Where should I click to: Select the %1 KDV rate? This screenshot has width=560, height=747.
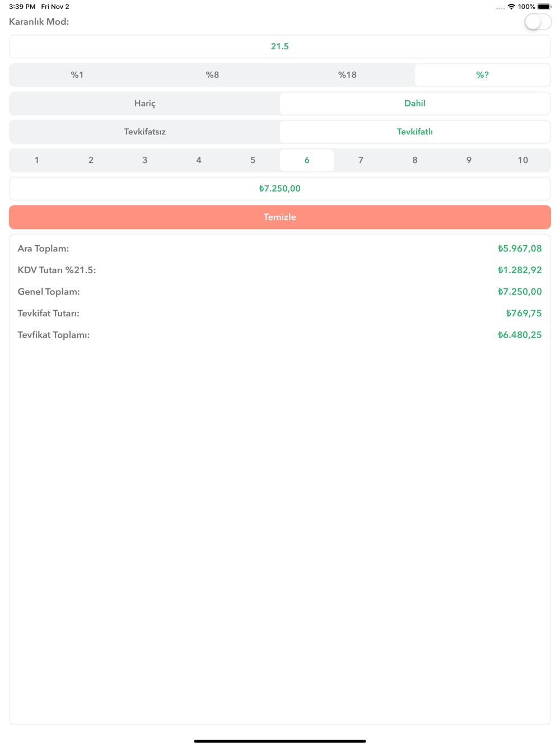(77, 75)
